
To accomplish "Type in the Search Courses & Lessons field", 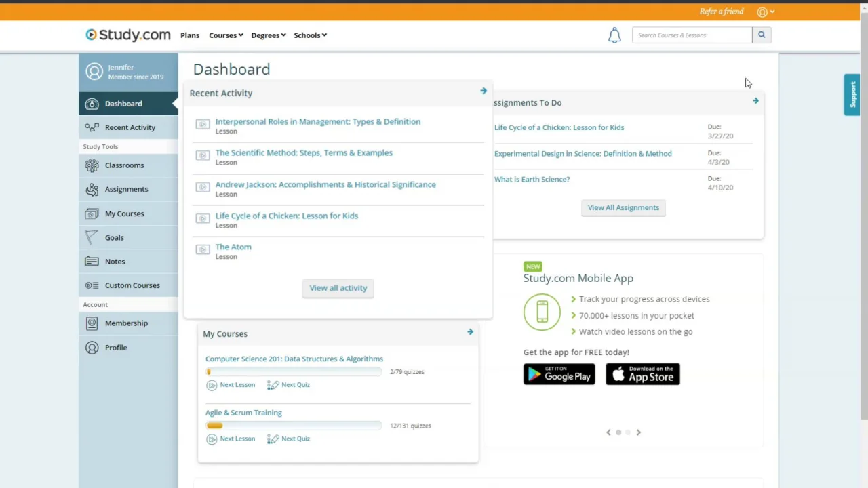I will point(692,35).
